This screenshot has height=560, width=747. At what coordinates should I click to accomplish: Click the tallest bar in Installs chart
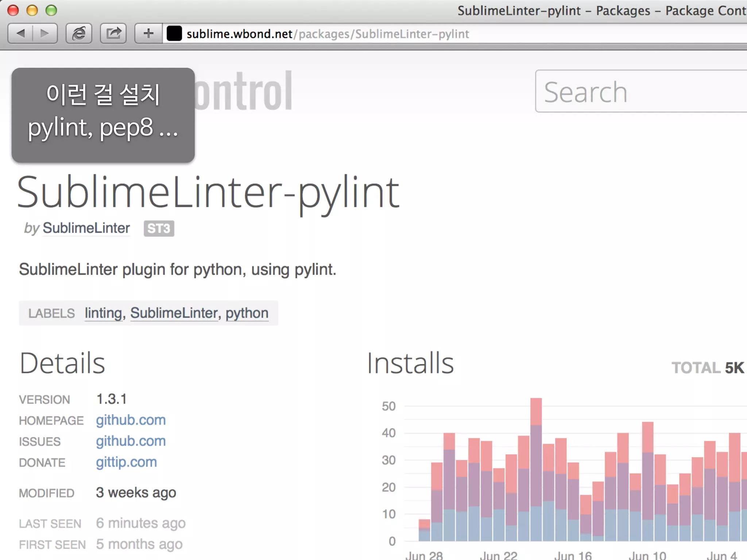click(536, 469)
